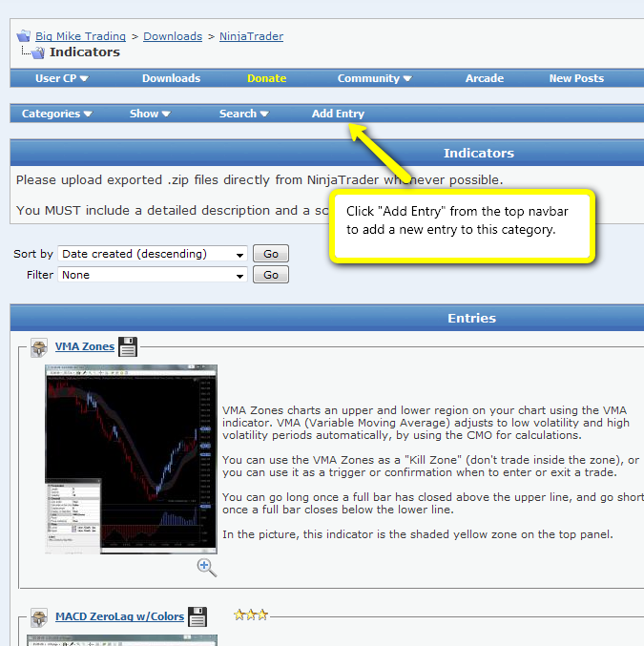Open the Downloads breadcrumb link
The width and height of the screenshot is (644, 646).
point(173,36)
